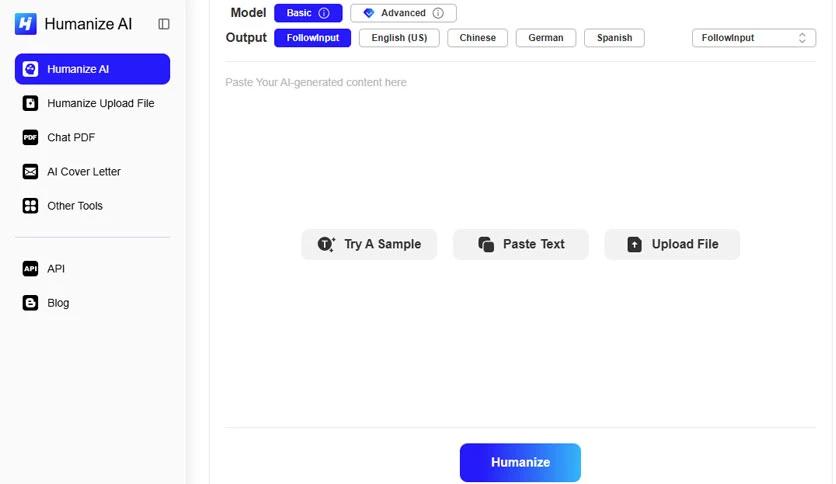836x484 pixels.
Task: Click the Other Tools grid icon
Action: pos(30,205)
